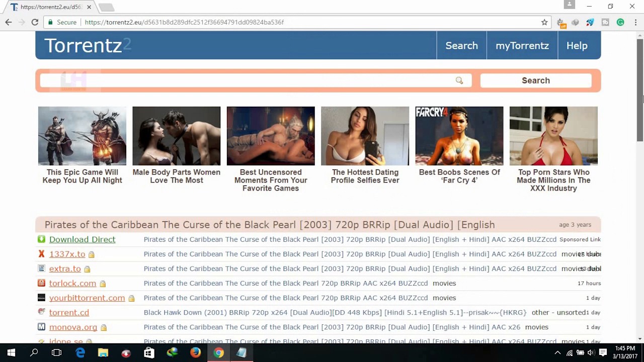Open Help in the Torrentz header
The image size is (644, 362).
(x=577, y=45)
